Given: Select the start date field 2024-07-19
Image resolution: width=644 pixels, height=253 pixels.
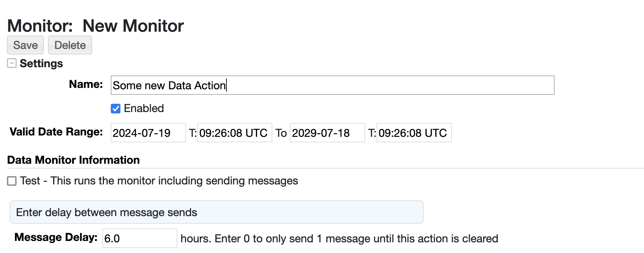Looking at the screenshot, I should 148,133.
